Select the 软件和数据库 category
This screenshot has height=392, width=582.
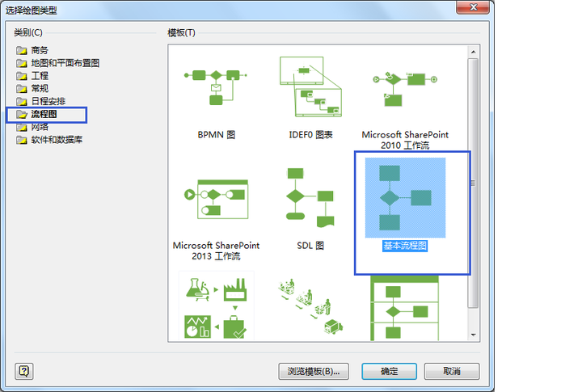(49, 140)
